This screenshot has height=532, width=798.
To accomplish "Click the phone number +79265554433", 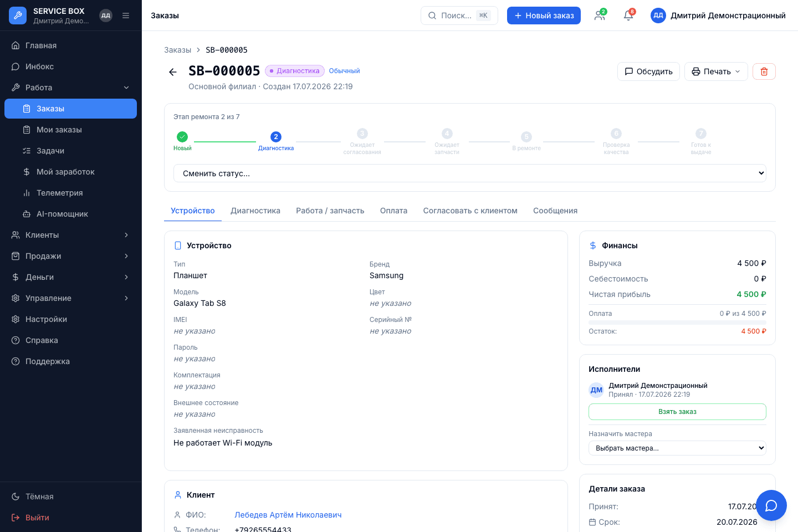I will tap(263, 530).
